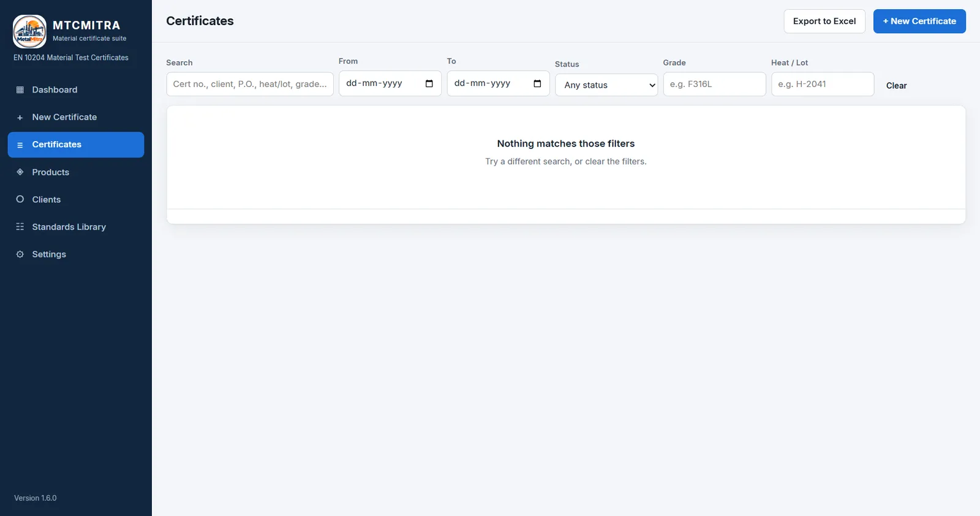Open the Any status dropdown

pyautogui.click(x=606, y=85)
